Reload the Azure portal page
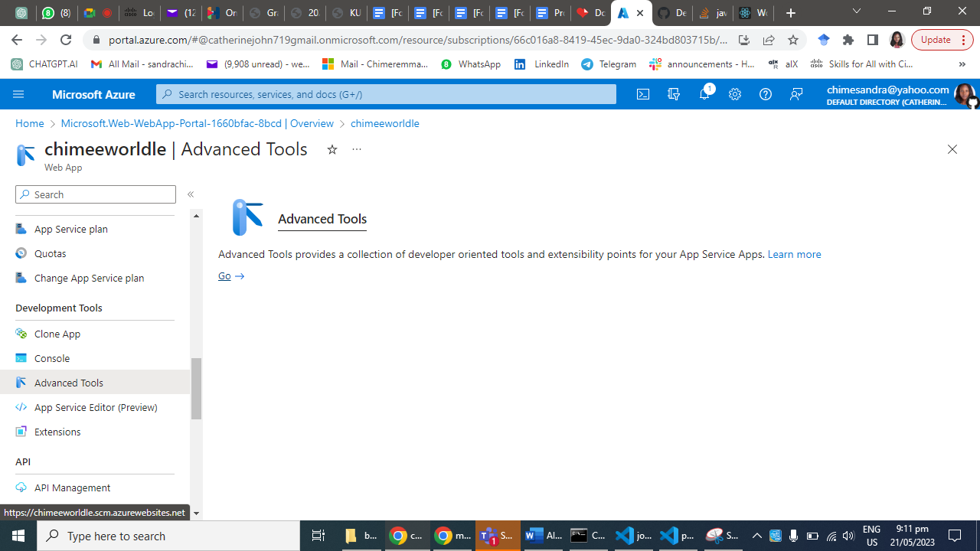Screen dimensions: 980x551 pyautogui.click(x=66, y=40)
